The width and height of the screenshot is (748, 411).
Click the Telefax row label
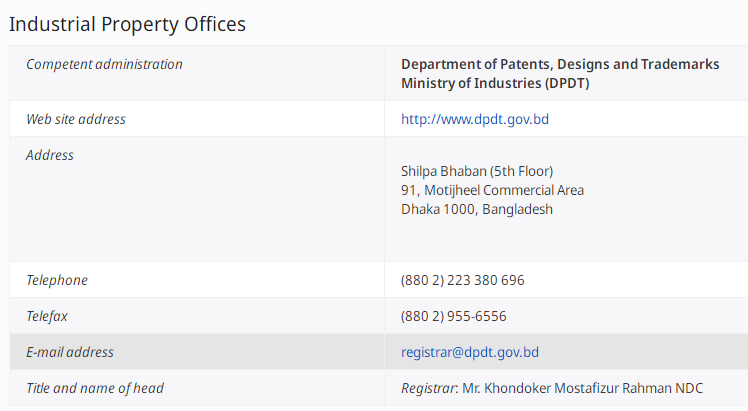click(47, 316)
